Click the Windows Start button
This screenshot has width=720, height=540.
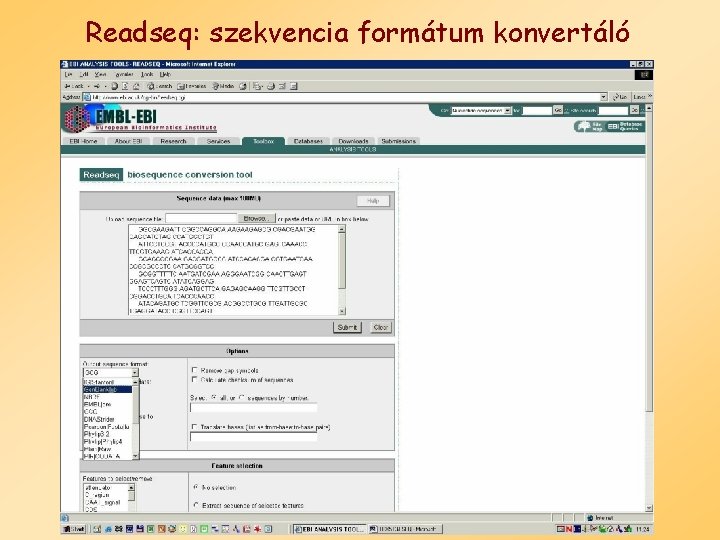[74, 529]
